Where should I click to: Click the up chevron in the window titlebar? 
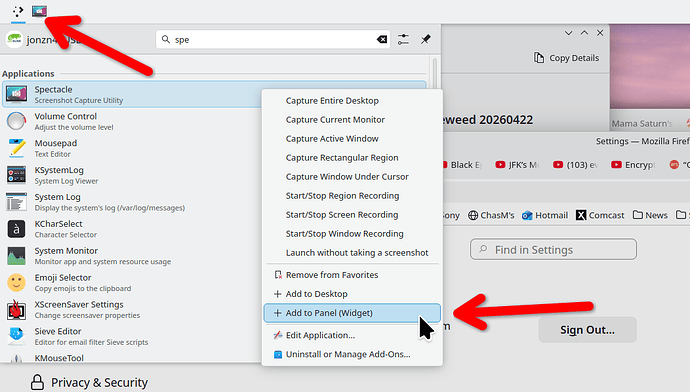[584, 33]
